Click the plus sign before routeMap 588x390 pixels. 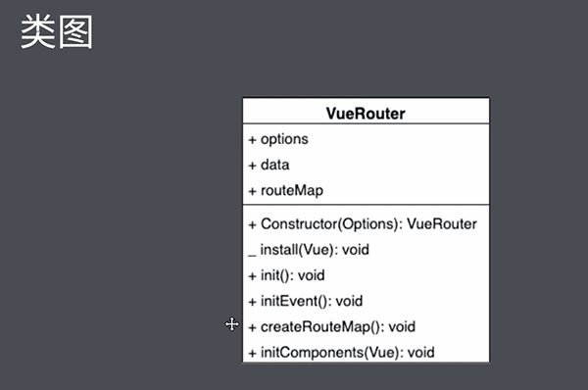pos(253,191)
